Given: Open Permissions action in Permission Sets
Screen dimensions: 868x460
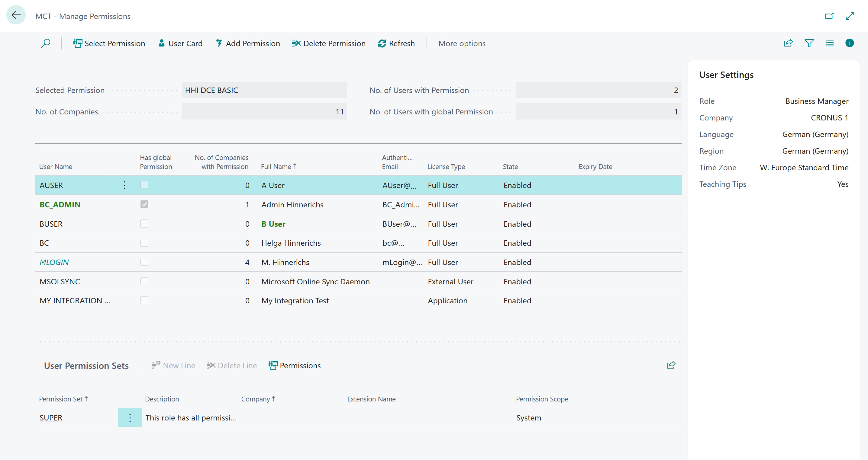Looking at the screenshot, I should [x=295, y=365].
